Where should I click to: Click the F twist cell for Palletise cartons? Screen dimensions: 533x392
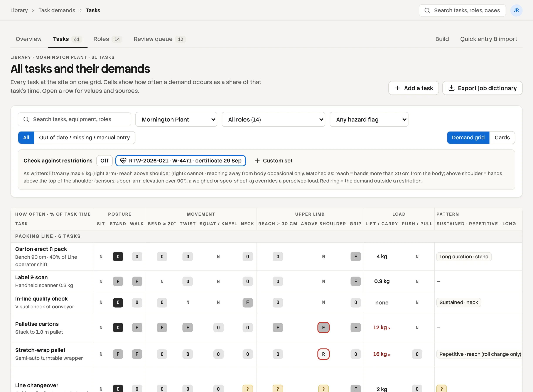pos(188,328)
